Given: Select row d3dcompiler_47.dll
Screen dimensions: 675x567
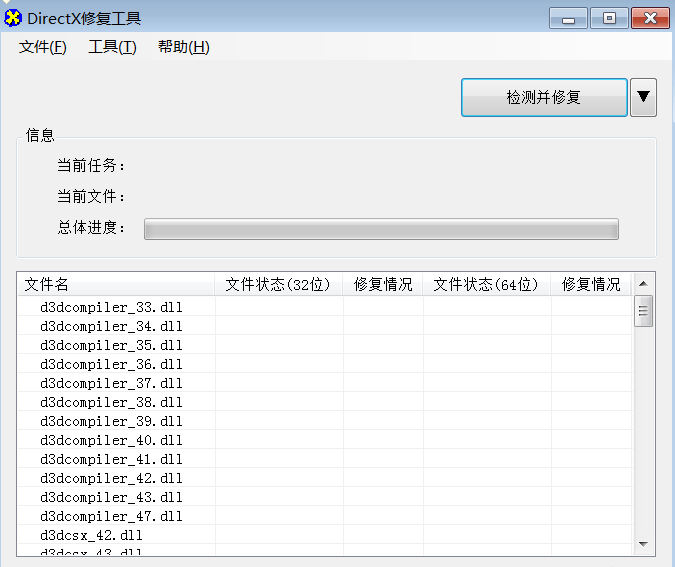Looking at the screenshot, I should (x=325, y=516).
